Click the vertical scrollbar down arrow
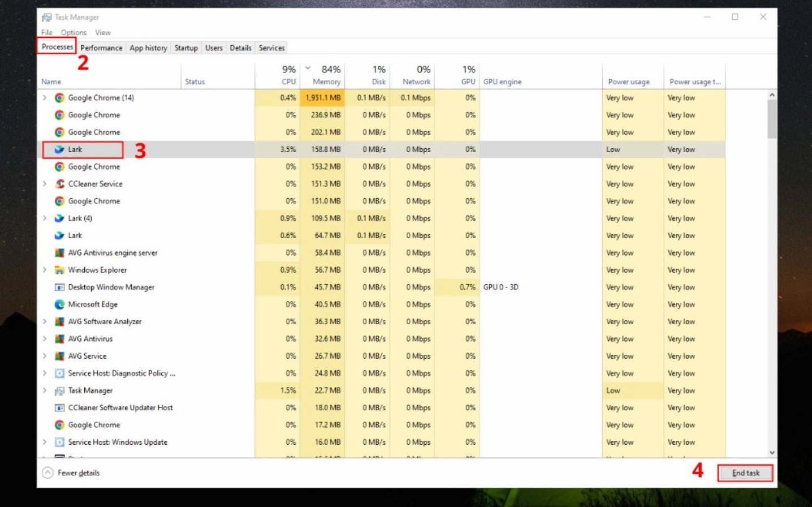The height and width of the screenshot is (507, 812). pyautogui.click(x=772, y=452)
